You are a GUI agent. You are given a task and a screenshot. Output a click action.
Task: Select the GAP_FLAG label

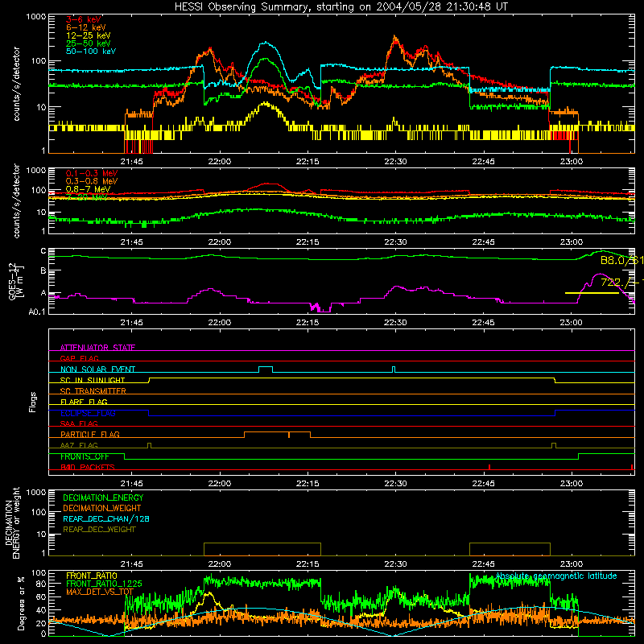(79, 358)
